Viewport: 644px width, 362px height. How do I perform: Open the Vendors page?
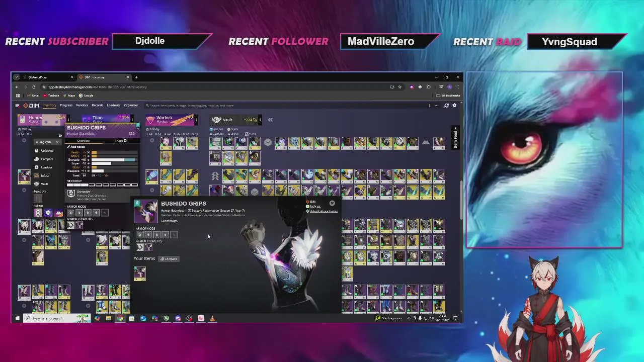coord(82,106)
